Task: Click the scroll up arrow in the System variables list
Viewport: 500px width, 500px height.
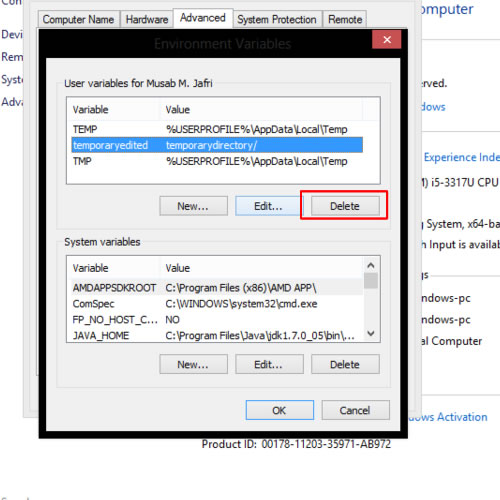Action: [371, 265]
